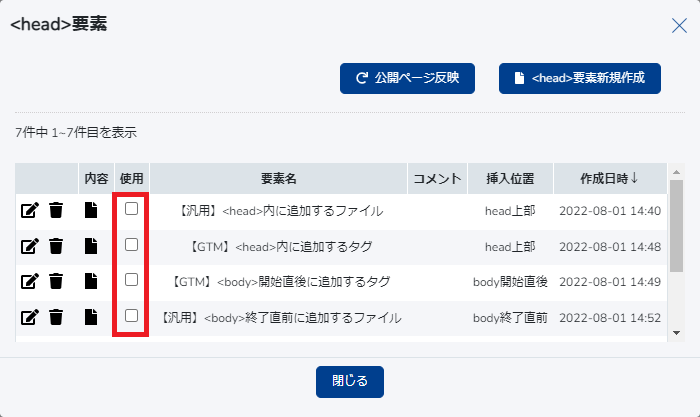700x417 pixels.
Task: Click the 挿入位置 column header
Action: [510, 179]
